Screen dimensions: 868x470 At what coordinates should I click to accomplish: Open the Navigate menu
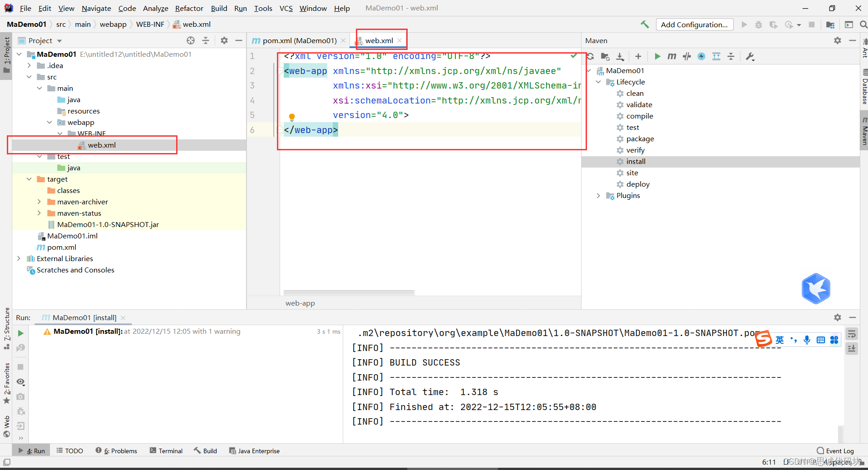[96, 8]
